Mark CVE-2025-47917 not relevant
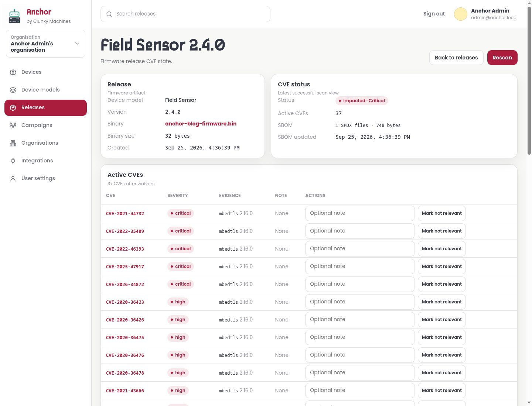The image size is (532, 406). point(441,266)
